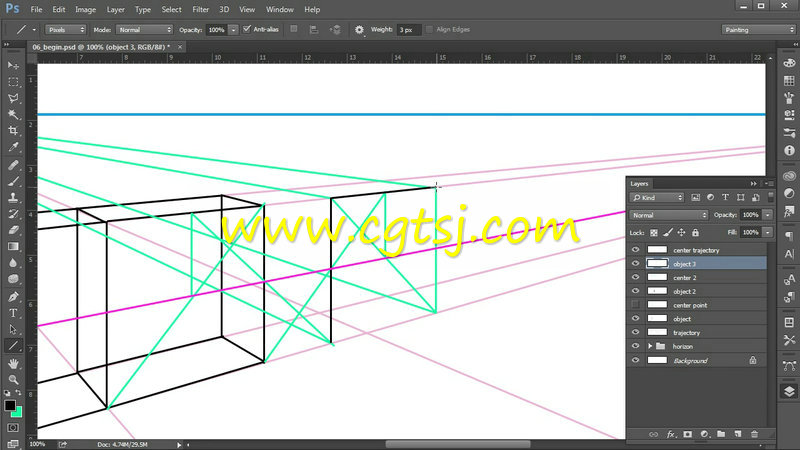800x450 pixels.
Task: Select the Eyedropper tool
Action: point(13,147)
